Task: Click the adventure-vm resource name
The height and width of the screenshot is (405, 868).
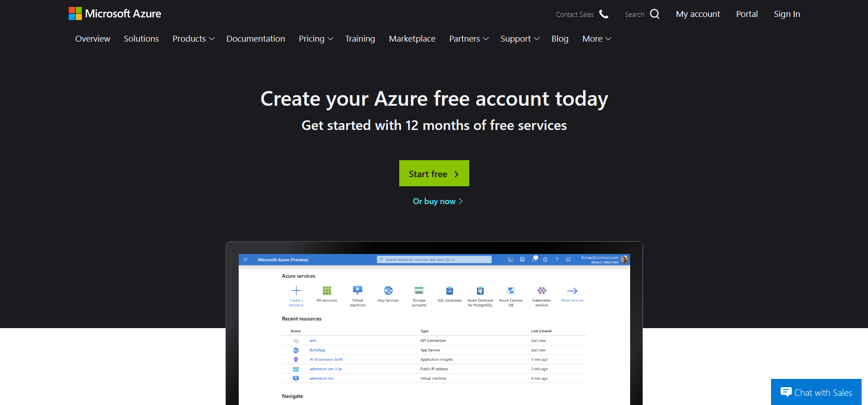Action: (x=321, y=378)
